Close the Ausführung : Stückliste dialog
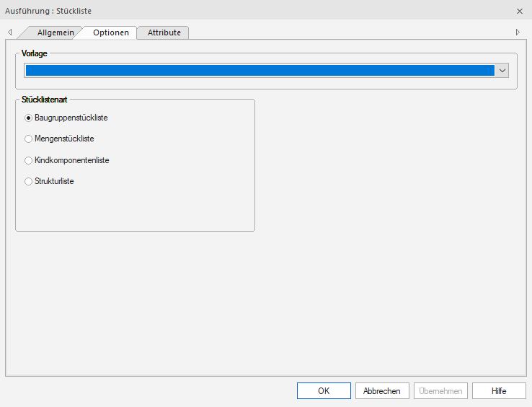Image resolution: width=532 pixels, height=407 pixels. (520, 11)
